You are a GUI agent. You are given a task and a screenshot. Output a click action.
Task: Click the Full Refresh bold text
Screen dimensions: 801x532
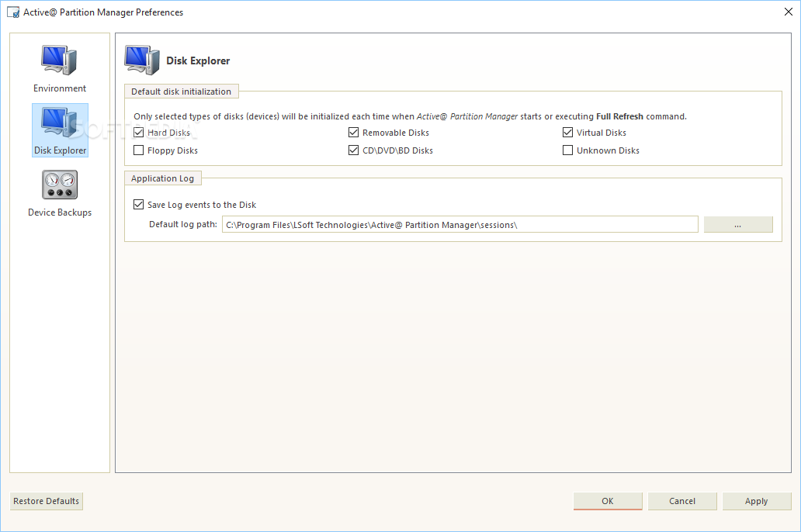[619, 116]
